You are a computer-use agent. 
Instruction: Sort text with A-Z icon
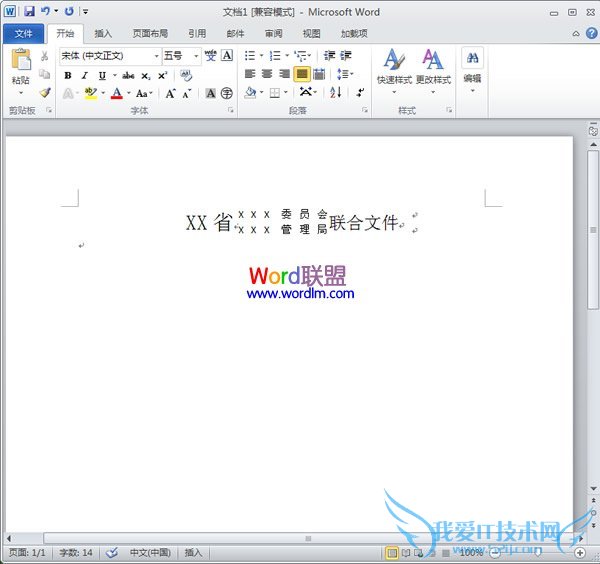[x=335, y=93]
